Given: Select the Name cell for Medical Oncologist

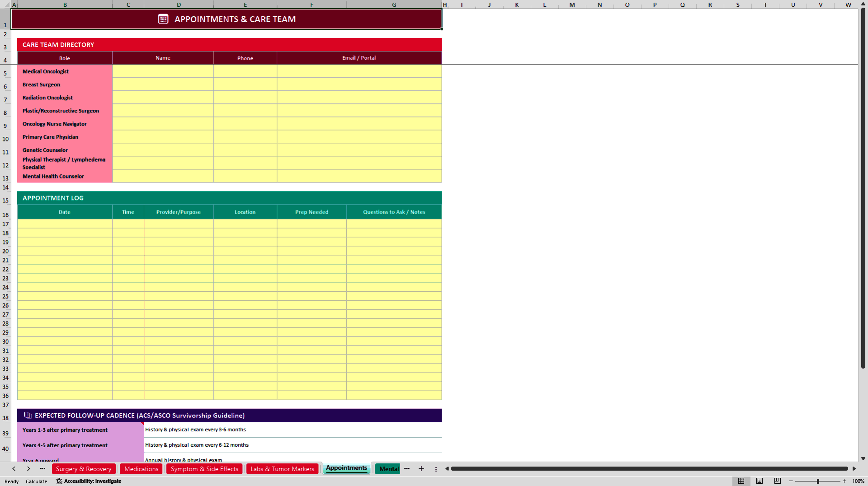Looking at the screenshot, I should click(x=163, y=71).
